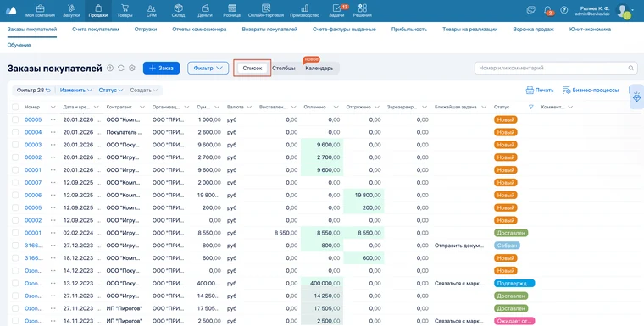Select checkbox of the 13.12.2023 Ozon order
Screen dimensions: 644x326
click(x=15, y=283)
